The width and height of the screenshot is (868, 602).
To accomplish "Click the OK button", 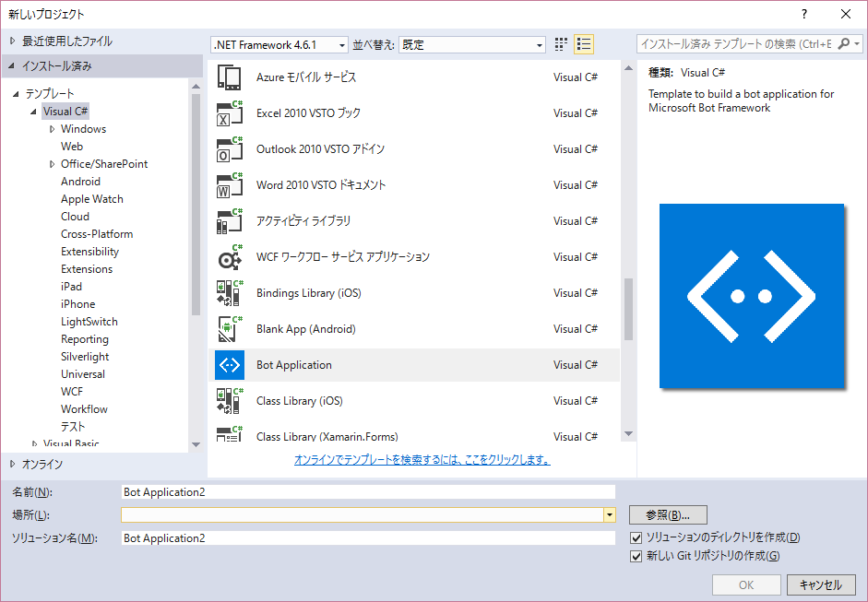I will click(746, 584).
